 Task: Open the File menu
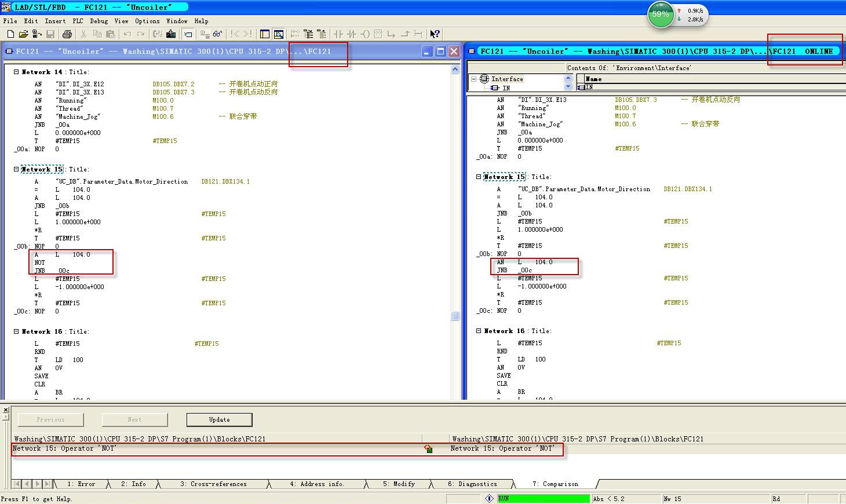(x=10, y=21)
